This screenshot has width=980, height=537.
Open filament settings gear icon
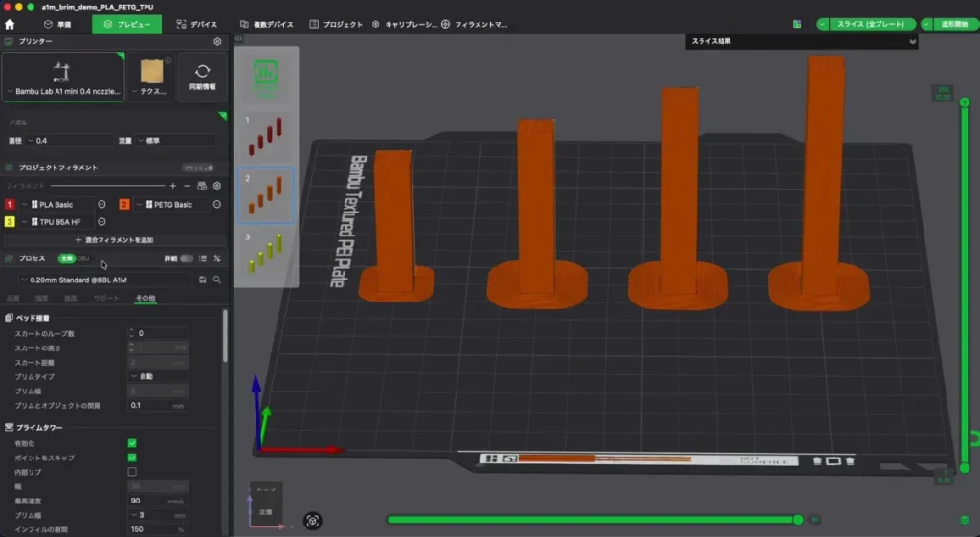click(x=217, y=186)
